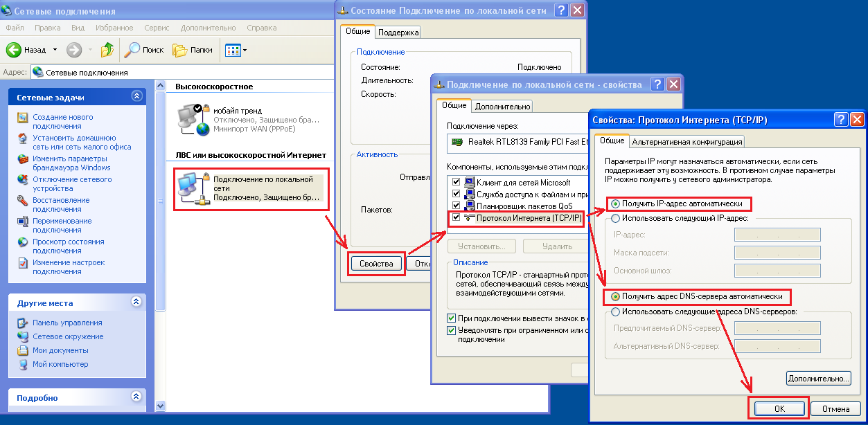Select the local area connection icon
Image resolution: width=868 pixels, height=425 pixels.
point(193,188)
